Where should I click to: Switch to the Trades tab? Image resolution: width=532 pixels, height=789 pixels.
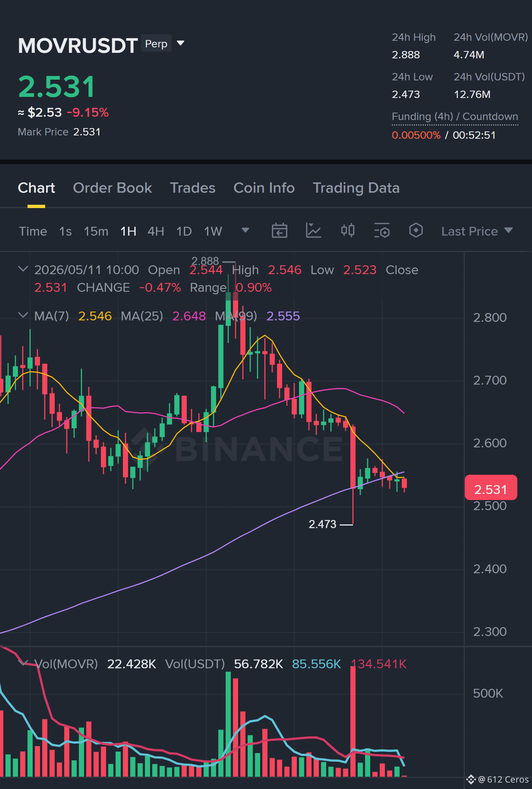pos(193,188)
